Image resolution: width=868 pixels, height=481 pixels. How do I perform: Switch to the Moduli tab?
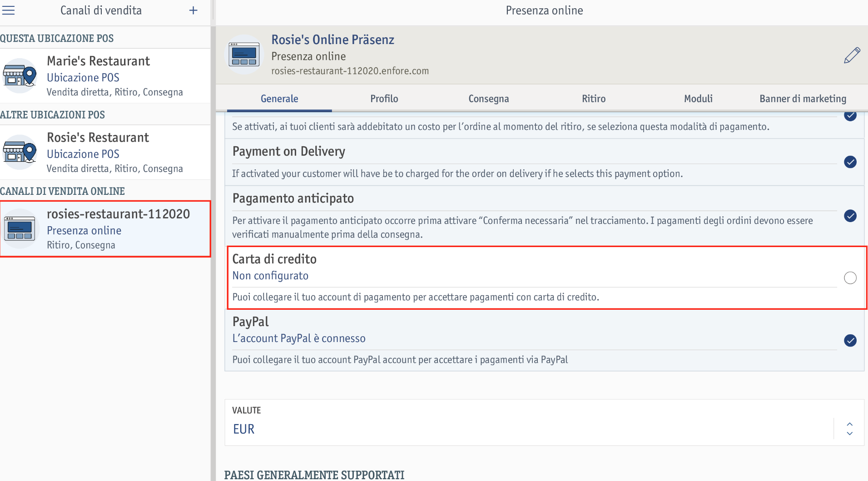[x=698, y=99]
